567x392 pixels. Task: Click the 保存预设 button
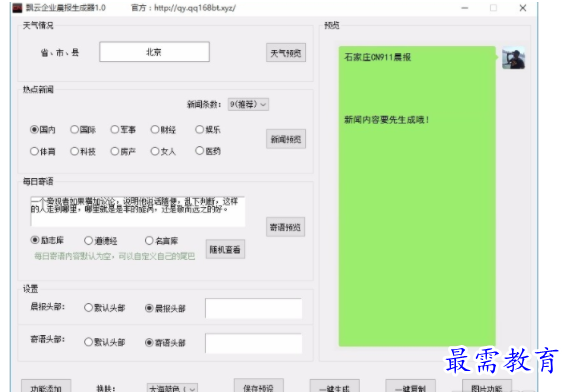coord(259,385)
